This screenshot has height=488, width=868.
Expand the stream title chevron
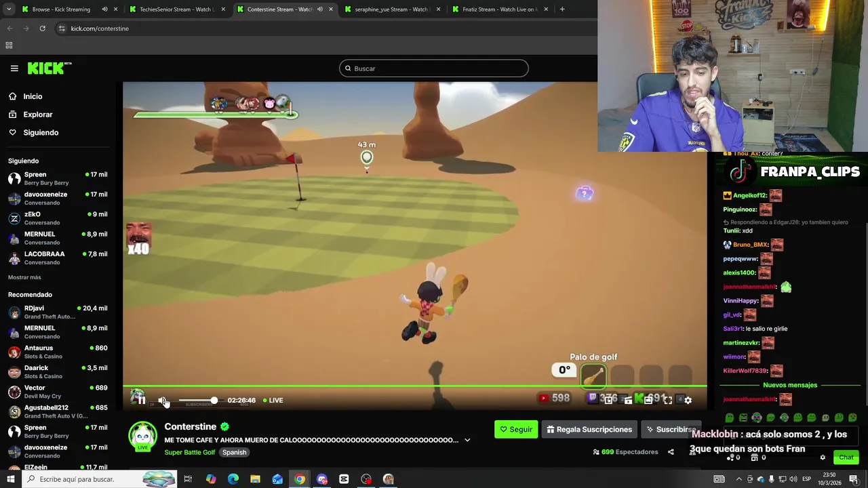click(x=467, y=440)
